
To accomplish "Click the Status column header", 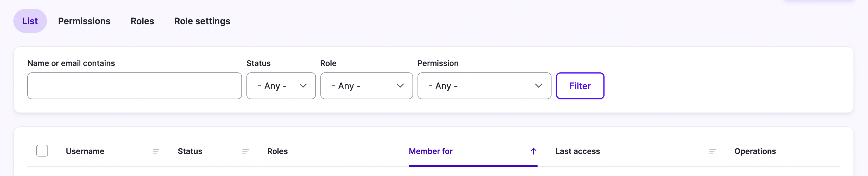I will pos(190,151).
